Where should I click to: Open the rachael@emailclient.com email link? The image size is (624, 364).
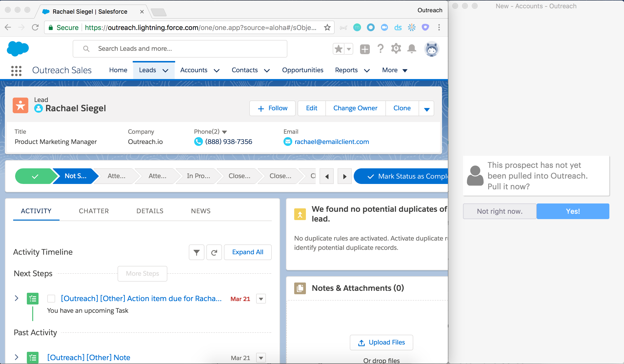click(332, 142)
